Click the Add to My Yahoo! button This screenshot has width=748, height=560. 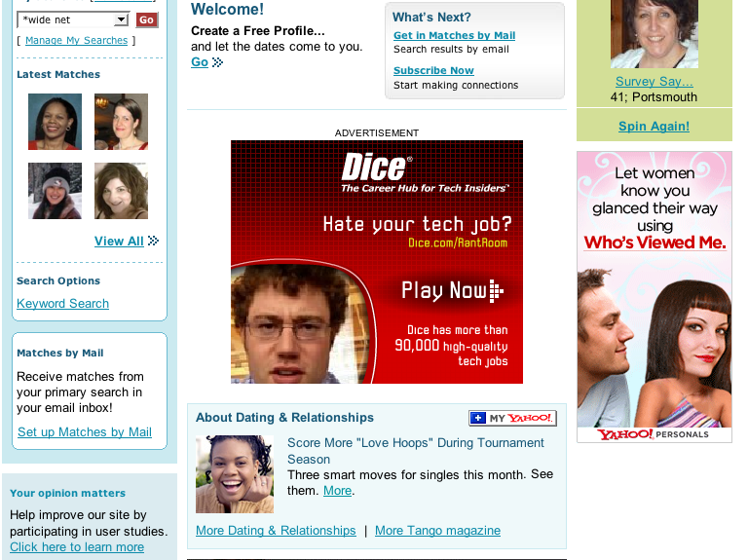pyautogui.click(x=512, y=419)
